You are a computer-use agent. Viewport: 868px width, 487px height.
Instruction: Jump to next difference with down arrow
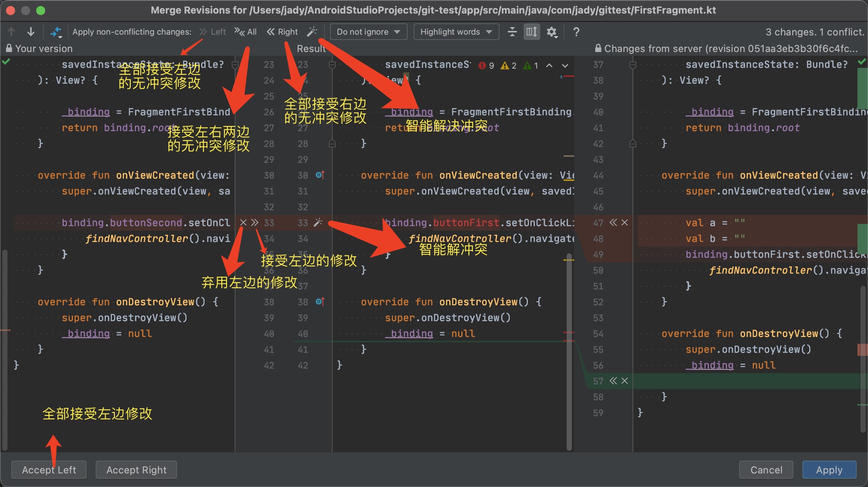click(31, 32)
